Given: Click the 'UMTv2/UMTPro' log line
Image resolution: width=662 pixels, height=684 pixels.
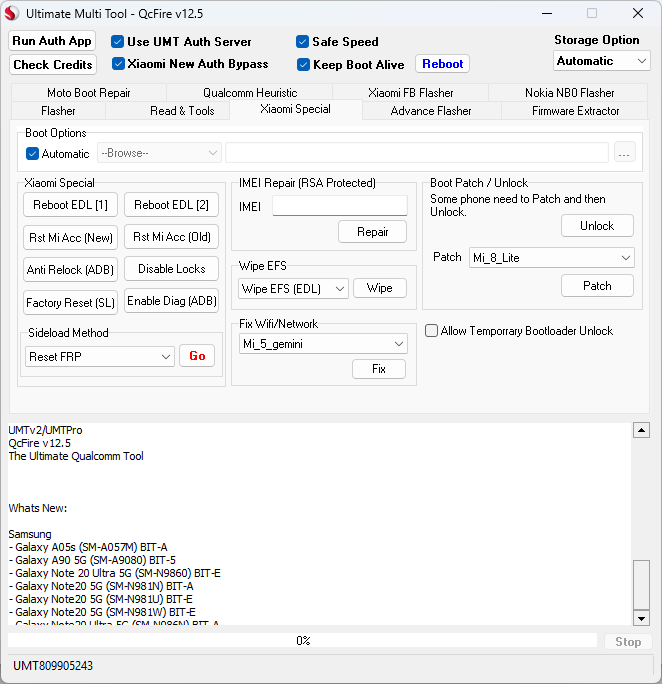Looking at the screenshot, I should [x=45, y=430].
